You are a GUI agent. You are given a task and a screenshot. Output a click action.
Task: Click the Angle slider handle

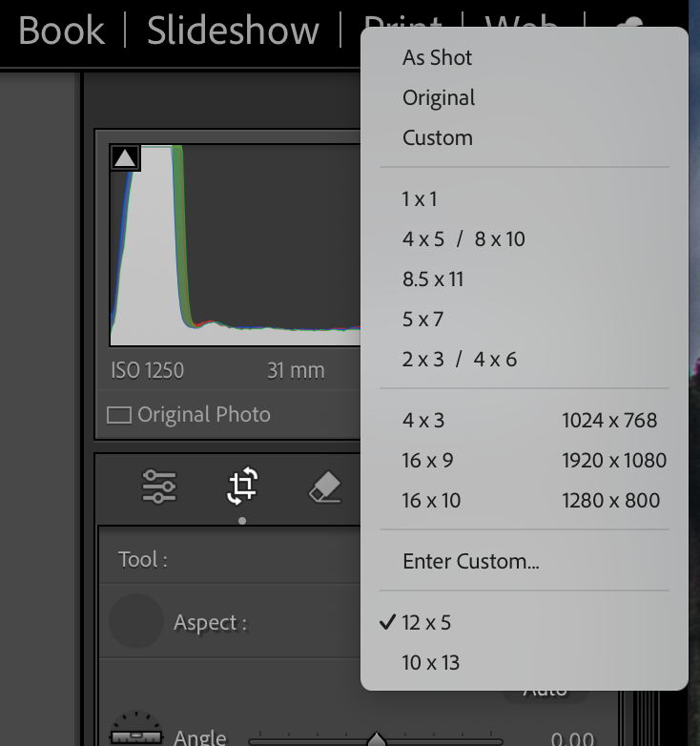point(377,739)
